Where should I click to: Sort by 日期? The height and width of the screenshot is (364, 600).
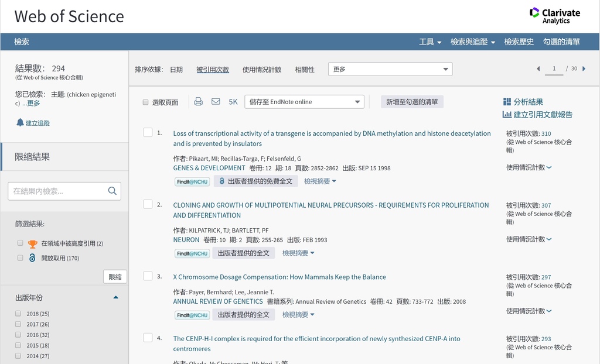click(176, 70)
